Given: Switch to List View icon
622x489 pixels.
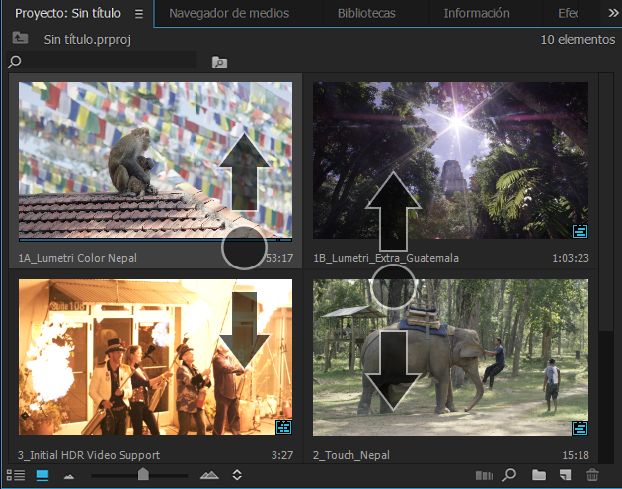Looking at the screenshot, I should pos(15,475).
